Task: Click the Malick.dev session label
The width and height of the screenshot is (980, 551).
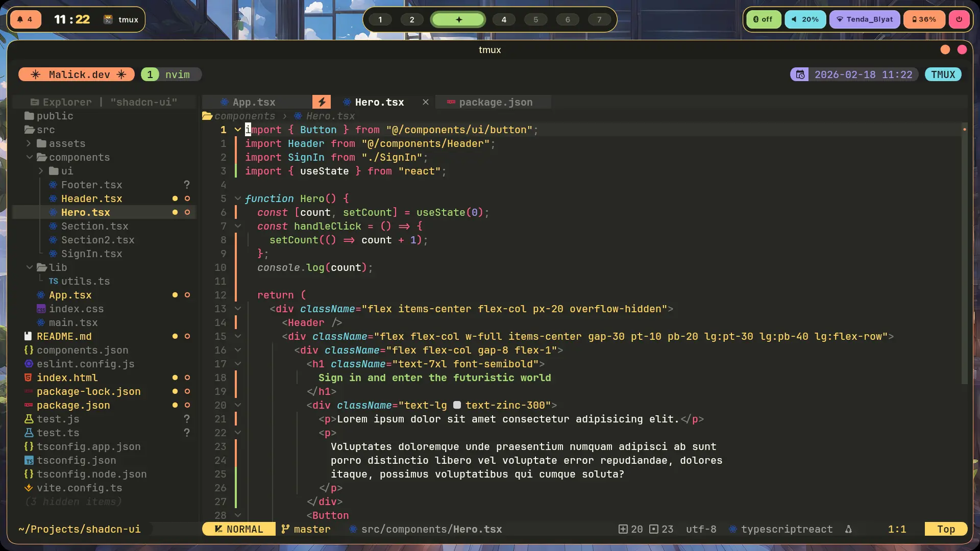Action: (x=77, y=74)
